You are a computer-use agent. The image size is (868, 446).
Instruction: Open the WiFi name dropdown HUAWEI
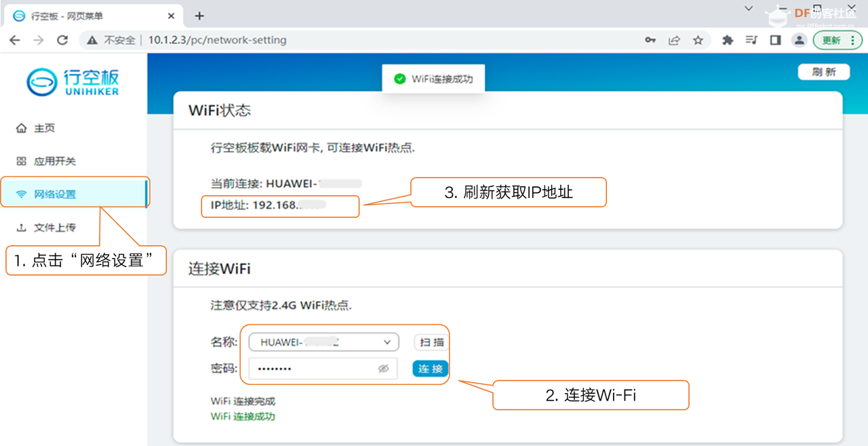tap(323, 342)
